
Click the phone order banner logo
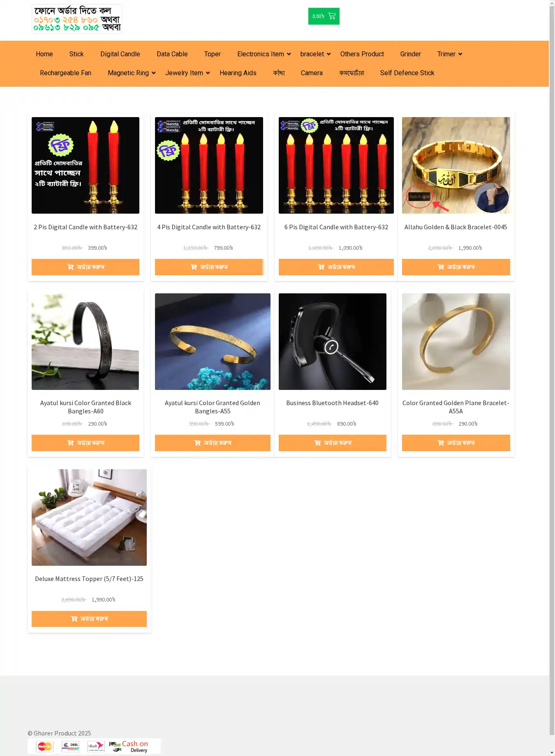point(77,19)
